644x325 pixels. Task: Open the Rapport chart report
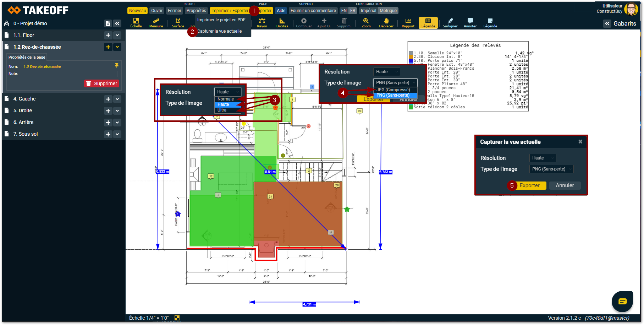coord(408,23)
